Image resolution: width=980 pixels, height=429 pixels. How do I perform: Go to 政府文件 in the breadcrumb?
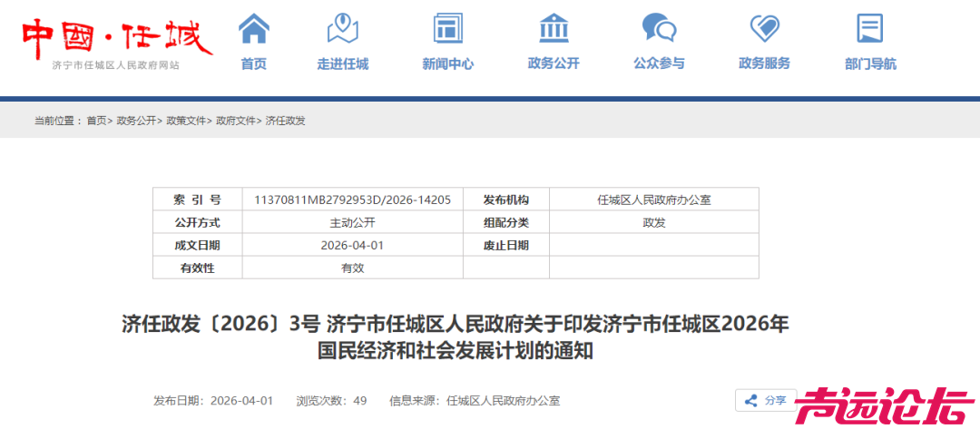236,122
